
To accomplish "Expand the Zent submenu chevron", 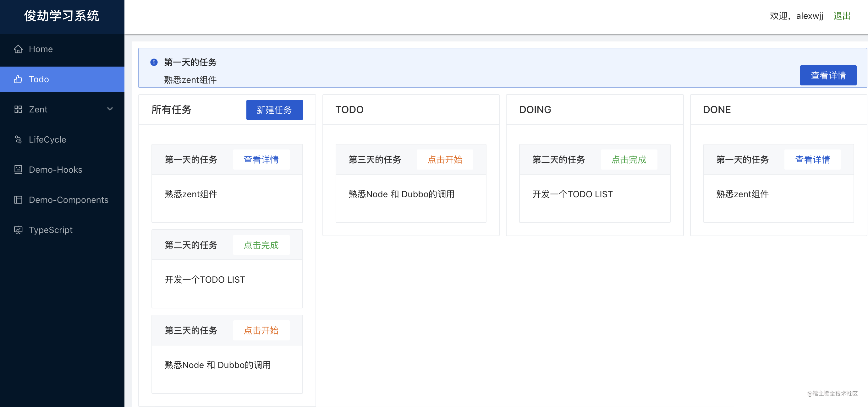I will point(110,109).
